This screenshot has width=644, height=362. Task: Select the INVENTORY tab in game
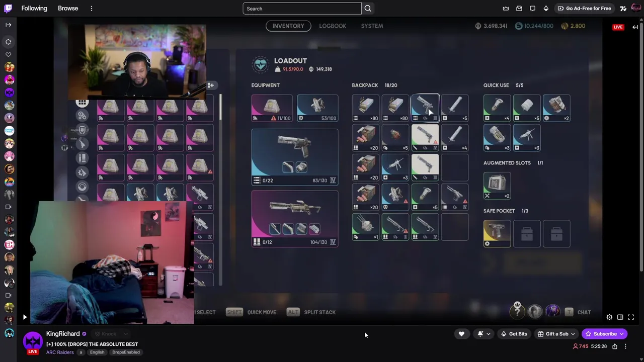[x=288, y=26]
